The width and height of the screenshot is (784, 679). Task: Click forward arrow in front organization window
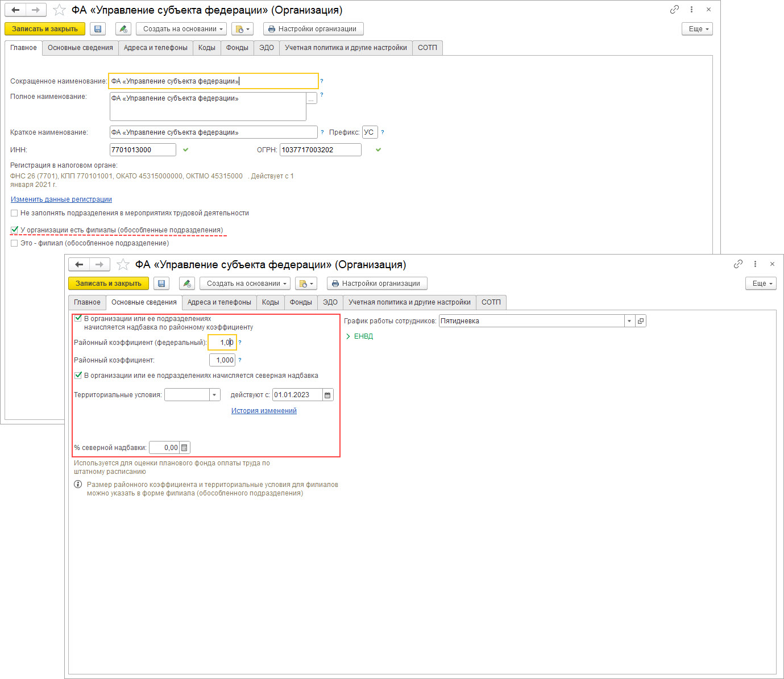click(x=99, y=265)
